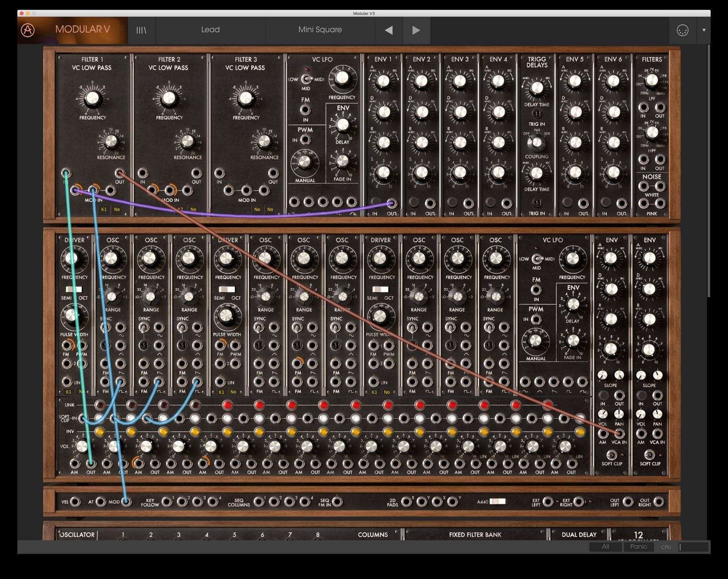Open the preset browser panel icon
This screenshot has height=579, width=728.
141,30
